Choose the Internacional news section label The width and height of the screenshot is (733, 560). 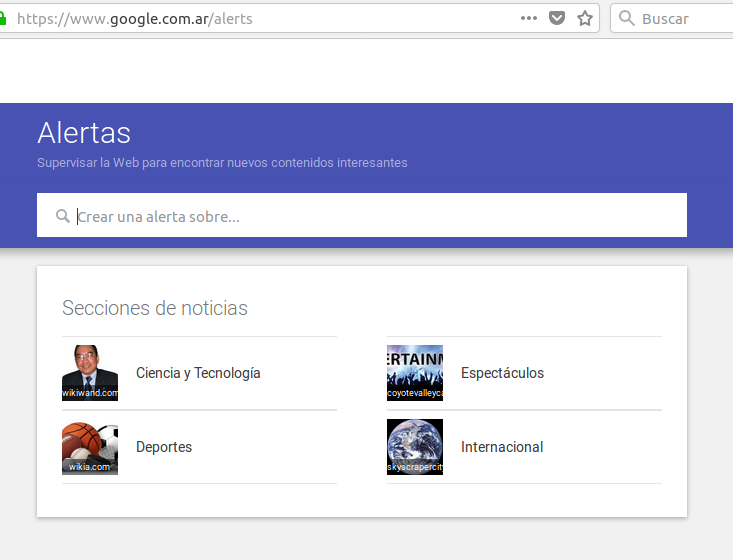point(502,447)
